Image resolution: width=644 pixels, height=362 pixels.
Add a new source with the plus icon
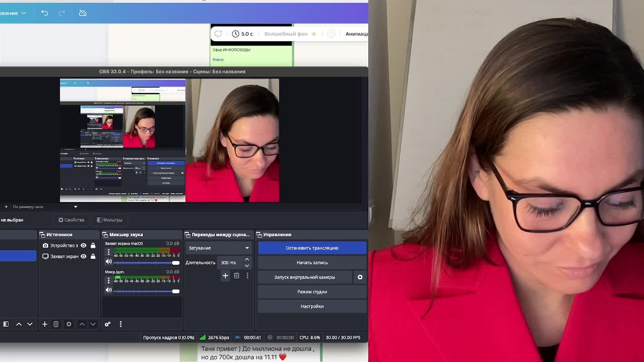(x=44, y=324)
